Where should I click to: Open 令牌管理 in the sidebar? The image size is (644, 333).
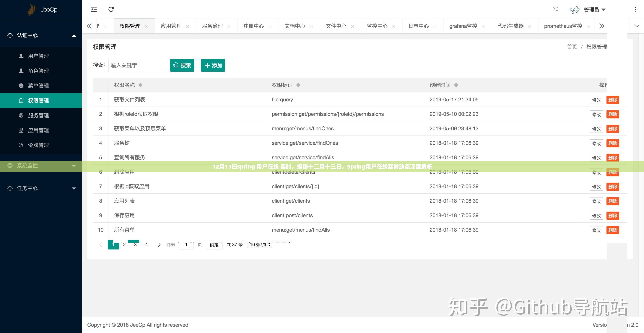[x=41, y=145]
